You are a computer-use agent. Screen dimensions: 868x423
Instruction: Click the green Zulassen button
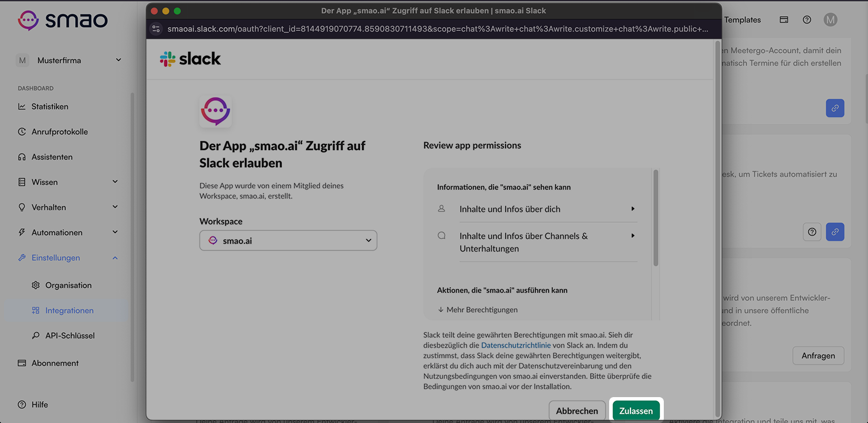(636, 411)
